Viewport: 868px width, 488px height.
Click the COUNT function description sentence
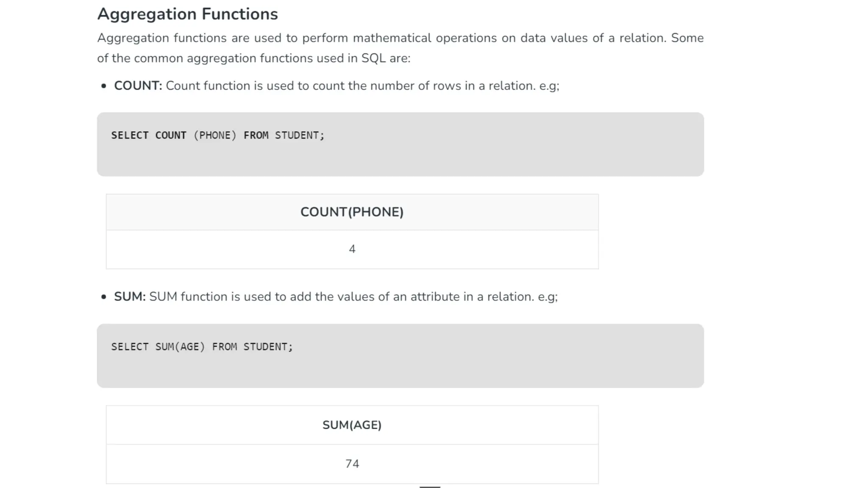(362, 86)
